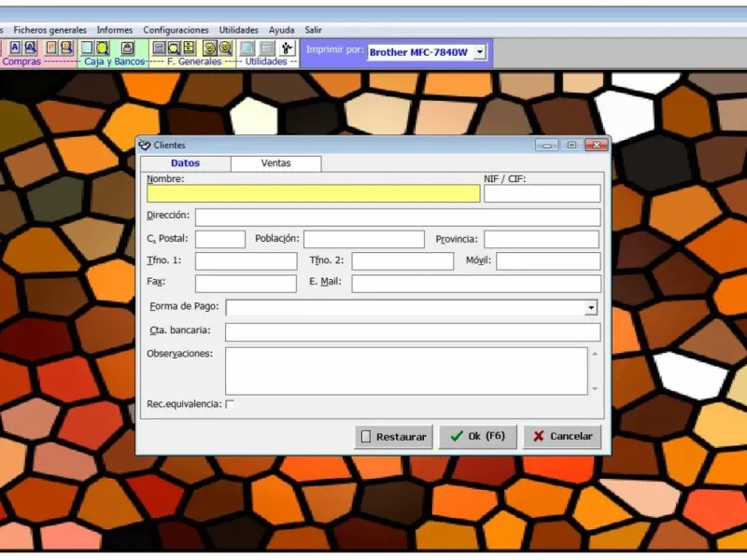Open the Ficheros generales menu
Screen dimensions: 747x560
[50, 30]
